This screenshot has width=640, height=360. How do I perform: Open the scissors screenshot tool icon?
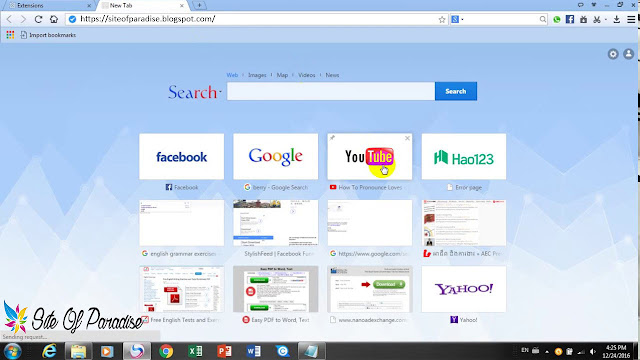coord(597,19)
